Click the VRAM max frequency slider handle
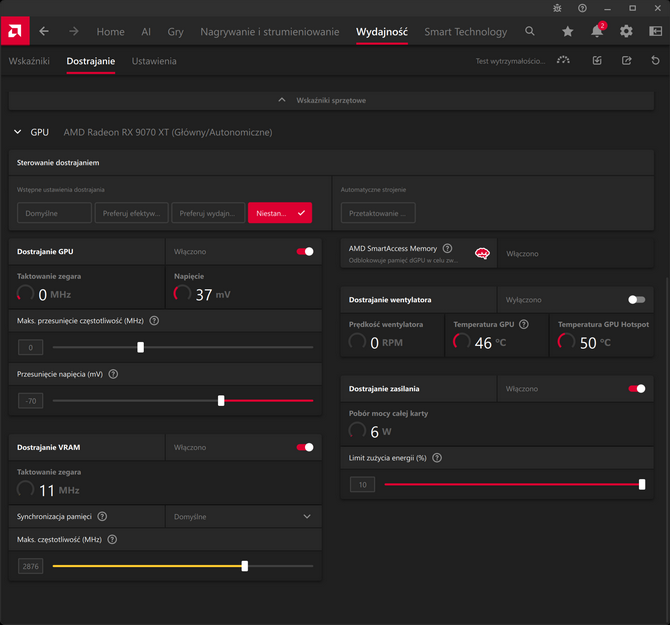This screenshot has height=625, width=670. tap(244, 566)
